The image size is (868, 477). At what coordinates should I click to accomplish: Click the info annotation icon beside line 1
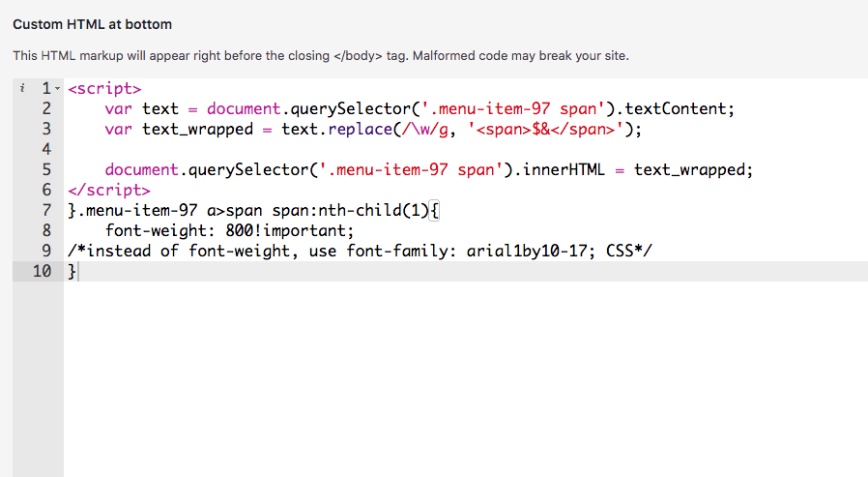pos(21,89)
